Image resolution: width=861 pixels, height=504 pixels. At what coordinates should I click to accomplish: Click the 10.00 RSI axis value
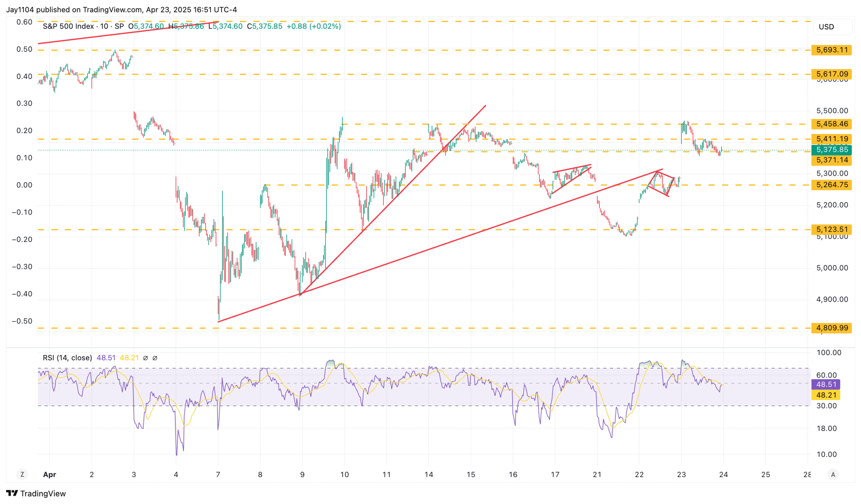(826, 454)
